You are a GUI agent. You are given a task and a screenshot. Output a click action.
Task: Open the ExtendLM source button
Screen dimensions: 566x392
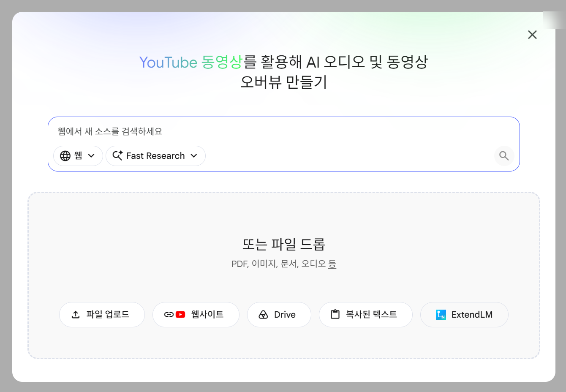[x=464, y=315]
